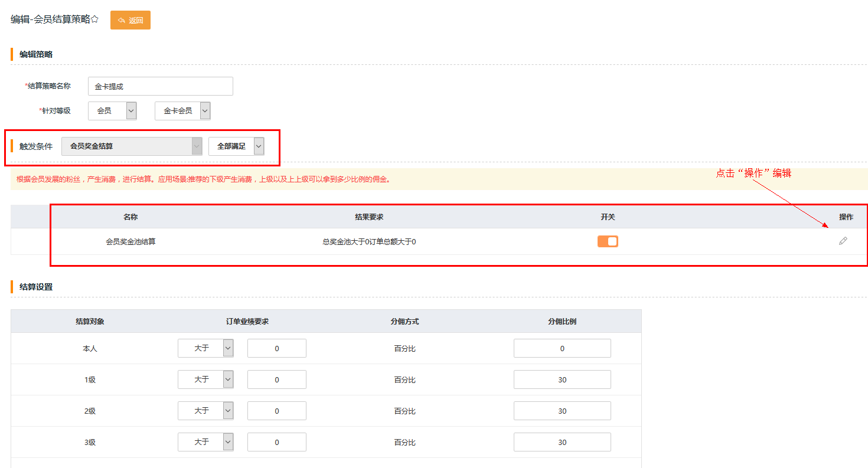
Task: Open the 会员奖金结算 trigger condition dropdown
Action: point(132,146)
